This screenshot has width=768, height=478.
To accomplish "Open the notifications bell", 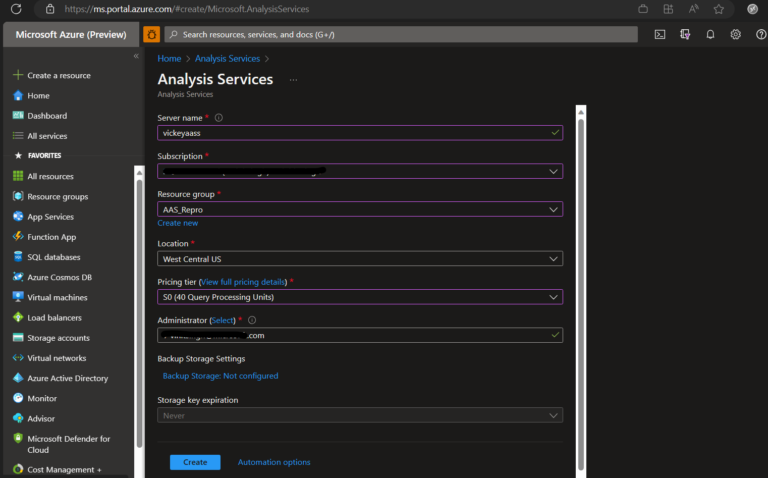I will pos(710,34).
